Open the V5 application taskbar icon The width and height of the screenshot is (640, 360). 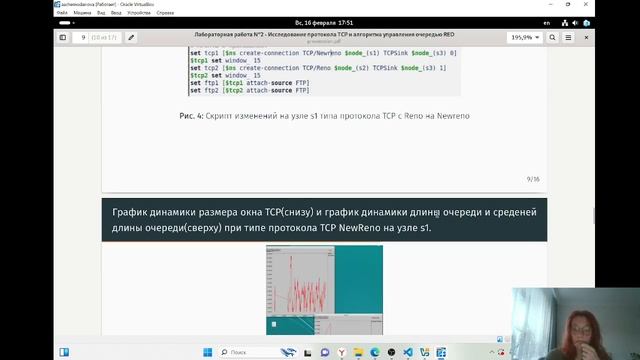(x=424, y=352)
